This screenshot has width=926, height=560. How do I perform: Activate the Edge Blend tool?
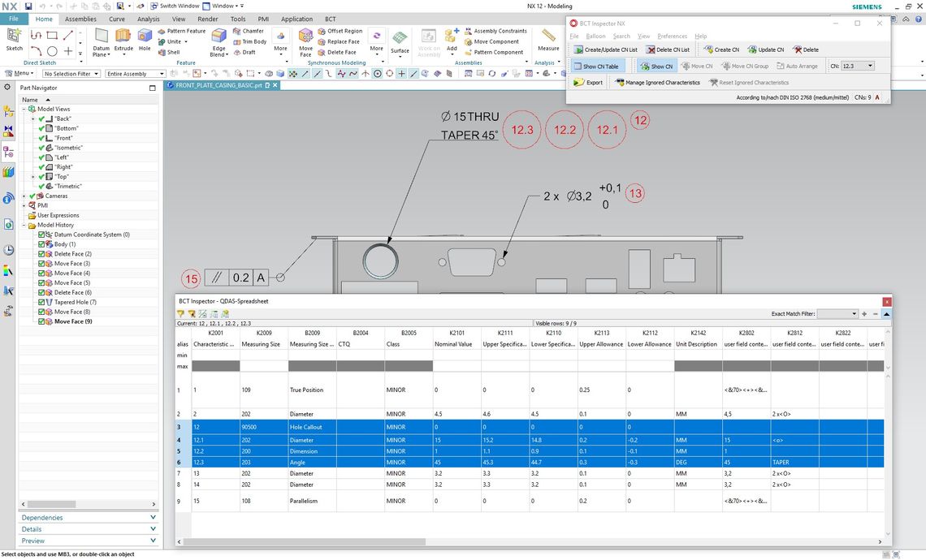coord(219,42)
